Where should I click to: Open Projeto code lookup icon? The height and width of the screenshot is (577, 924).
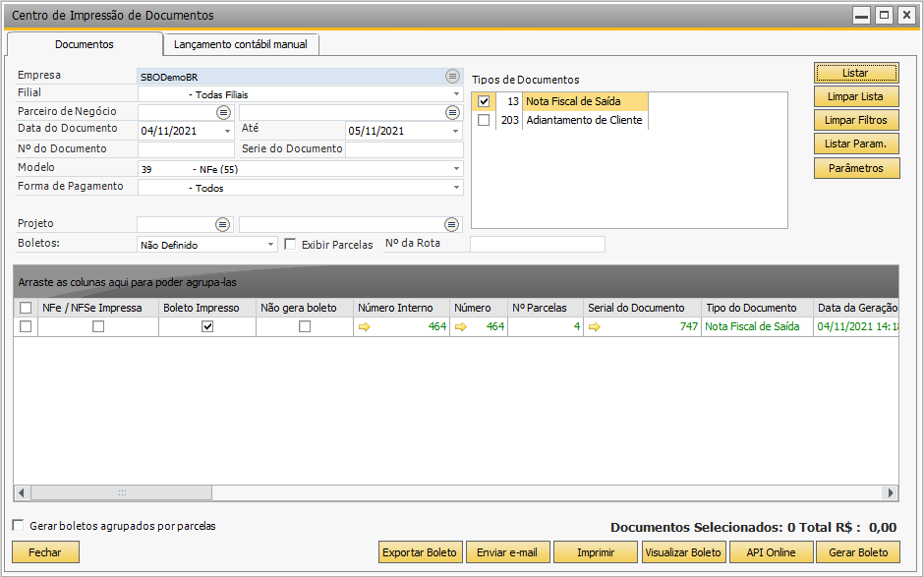tap(222, 224)
